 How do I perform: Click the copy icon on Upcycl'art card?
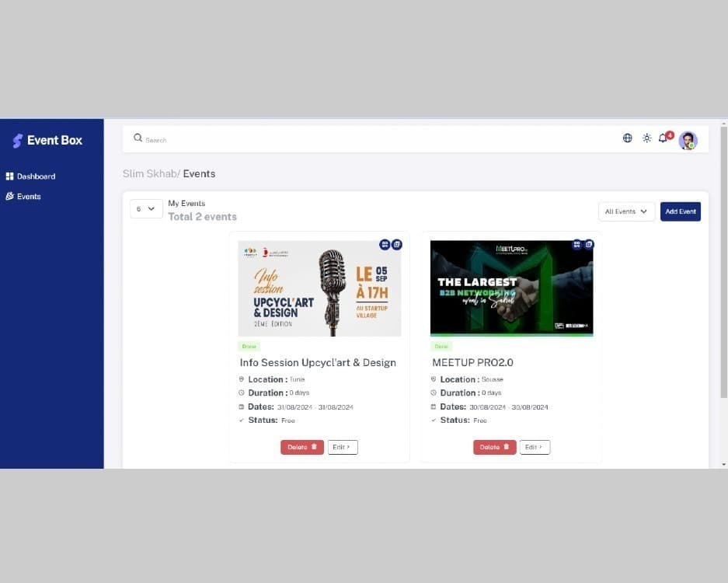[x=396, y=244]
